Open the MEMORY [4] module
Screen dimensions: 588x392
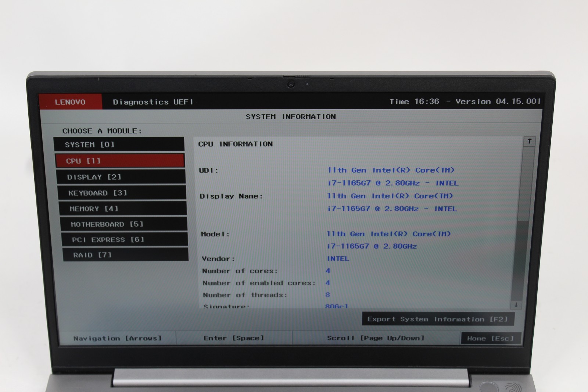coord(123,209)
